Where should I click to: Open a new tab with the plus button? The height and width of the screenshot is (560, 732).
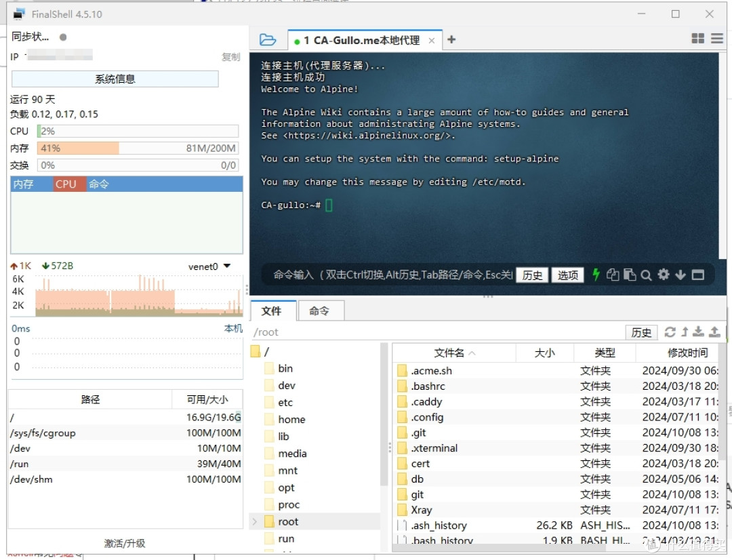pyautogui.click(x=451, y=39)
